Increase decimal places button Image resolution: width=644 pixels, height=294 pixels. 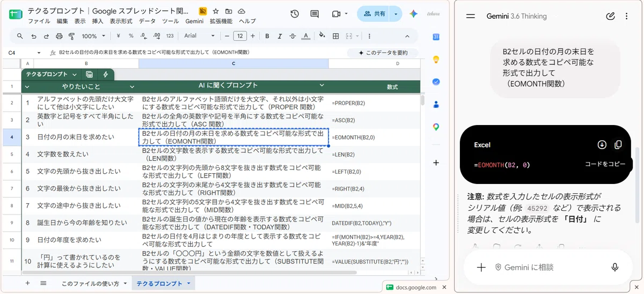click(x=157, y=36)
